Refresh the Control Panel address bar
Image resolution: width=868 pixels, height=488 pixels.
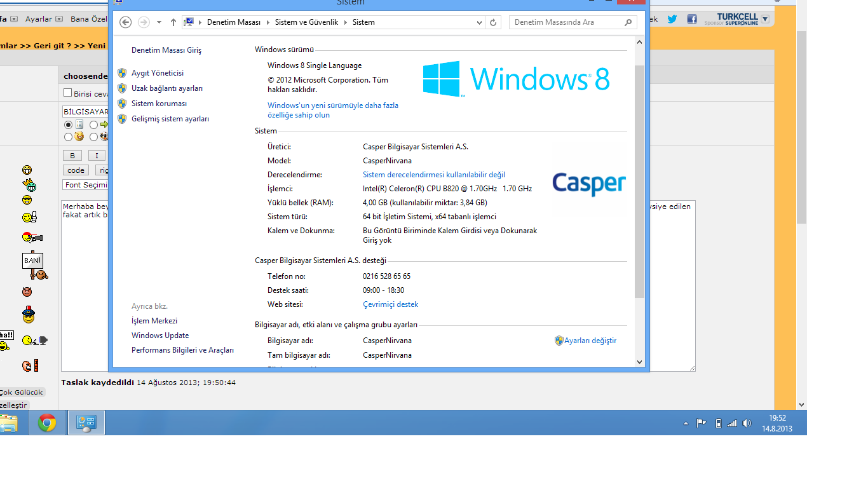pos(493,22)
